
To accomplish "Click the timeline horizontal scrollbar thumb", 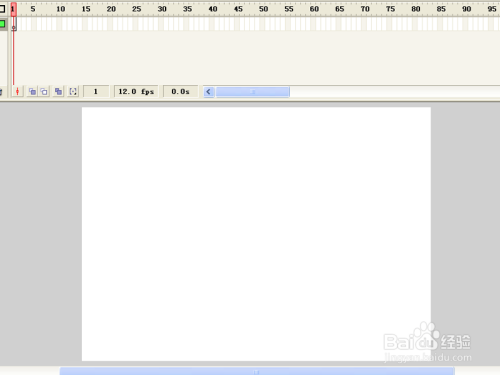I will pos(253,91).
